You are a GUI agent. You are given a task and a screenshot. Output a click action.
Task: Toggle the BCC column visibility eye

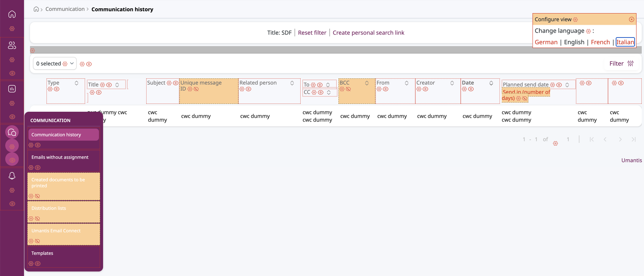348,89
